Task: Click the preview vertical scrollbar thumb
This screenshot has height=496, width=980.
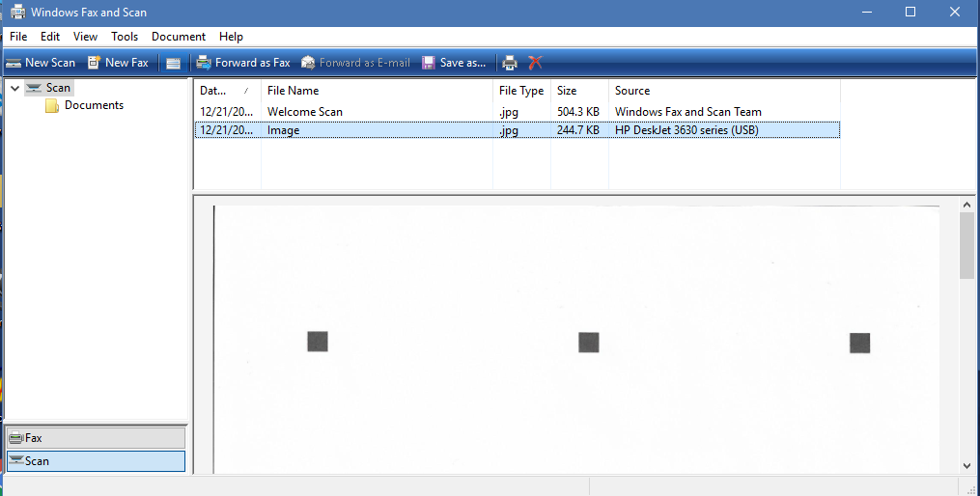Action: 966,245
